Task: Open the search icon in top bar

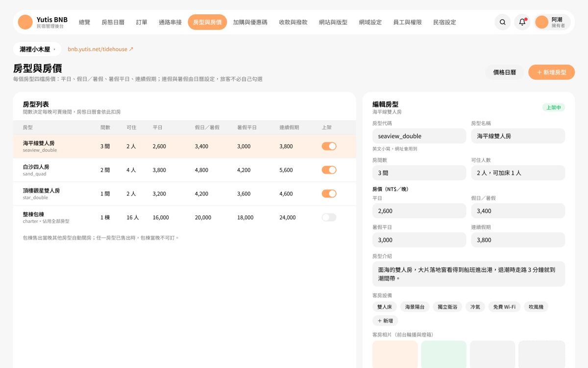Action: click(502, 22)
